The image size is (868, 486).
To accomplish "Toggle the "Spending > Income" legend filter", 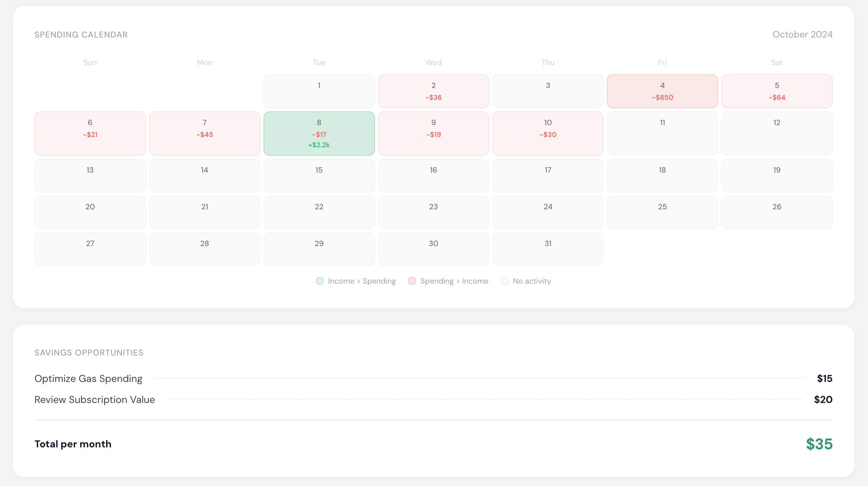I will 448,281.
